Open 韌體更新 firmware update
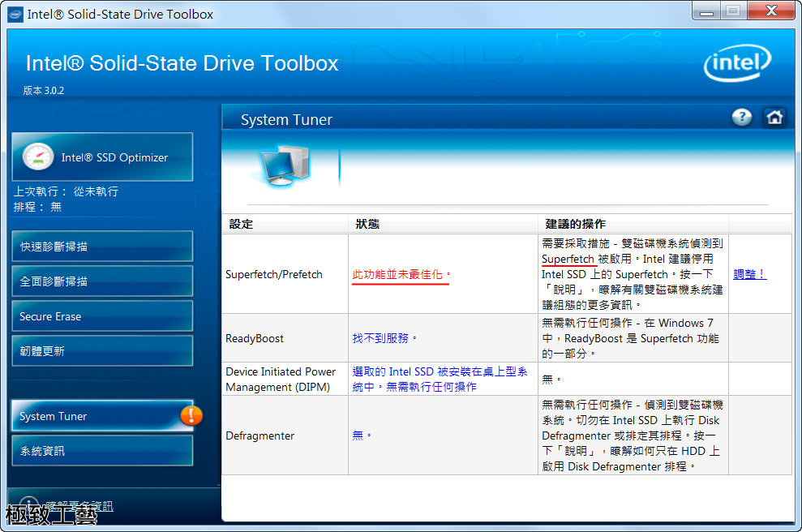 pos(102,351)
